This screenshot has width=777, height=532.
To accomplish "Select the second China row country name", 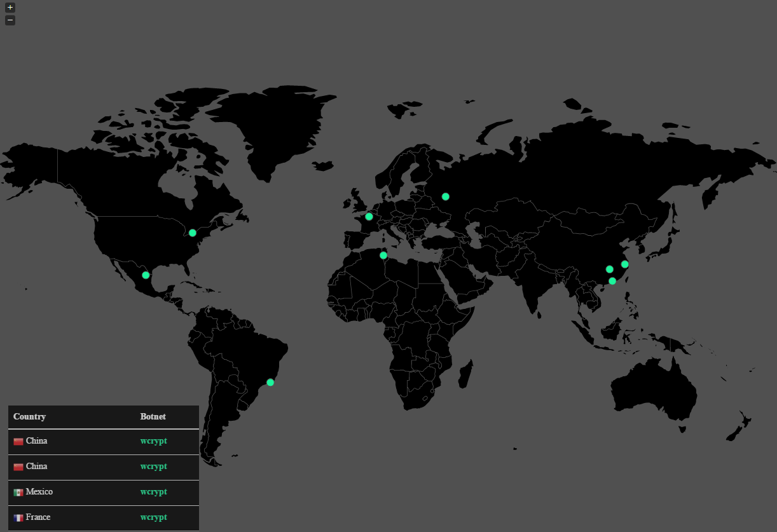I will [x=36, y=467].
